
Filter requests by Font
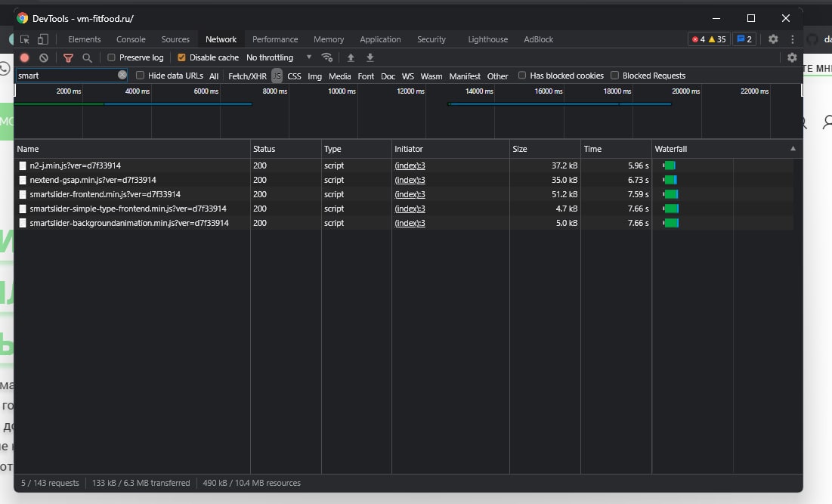(366, 76)
